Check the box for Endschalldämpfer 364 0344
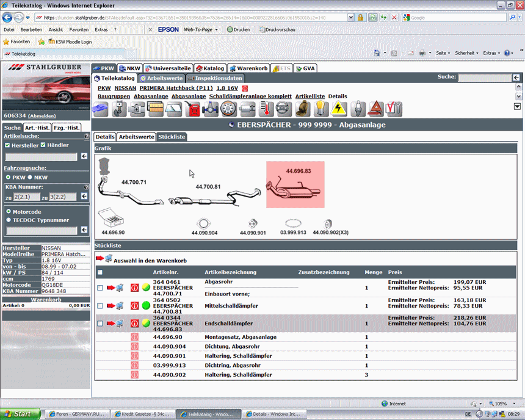Screen dimensions: 525x420 click(100, 324)
